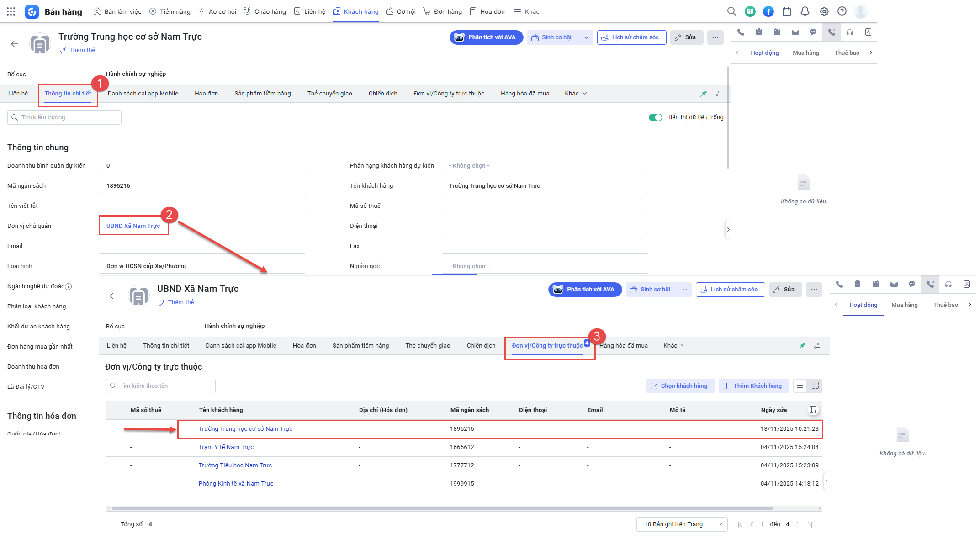The height and width of the screenshot is (544, 980).
Task: Switch to Thông tin chi tiết tab
Action: point(68,94)
